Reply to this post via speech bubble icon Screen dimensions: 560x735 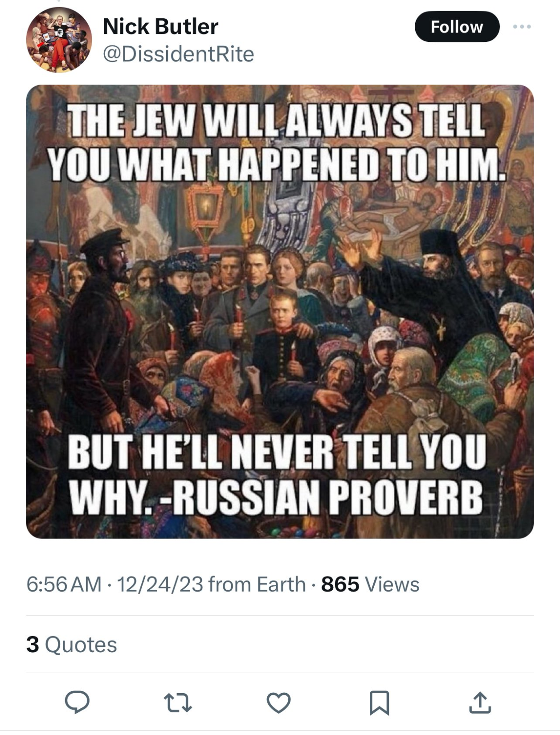point(77,702)
